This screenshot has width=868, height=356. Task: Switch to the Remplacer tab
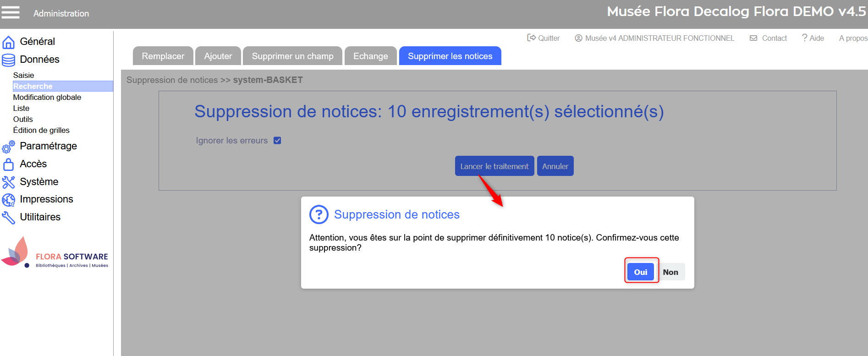coord(163,56)
